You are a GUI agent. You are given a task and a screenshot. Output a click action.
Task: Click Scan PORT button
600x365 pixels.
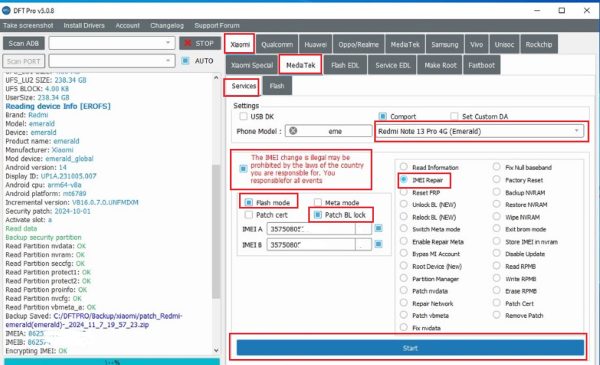point(24,61)
